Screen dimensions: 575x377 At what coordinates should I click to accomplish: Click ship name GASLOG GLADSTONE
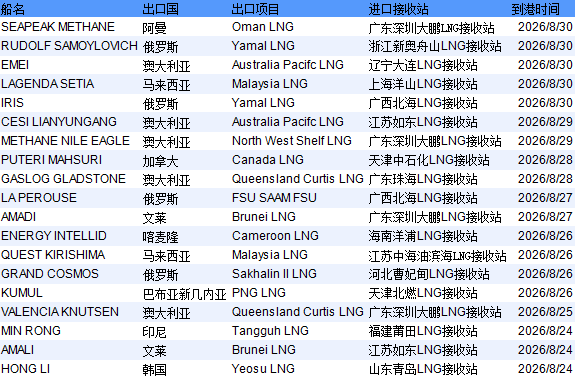pyautogui.click(x=63, y=179)
